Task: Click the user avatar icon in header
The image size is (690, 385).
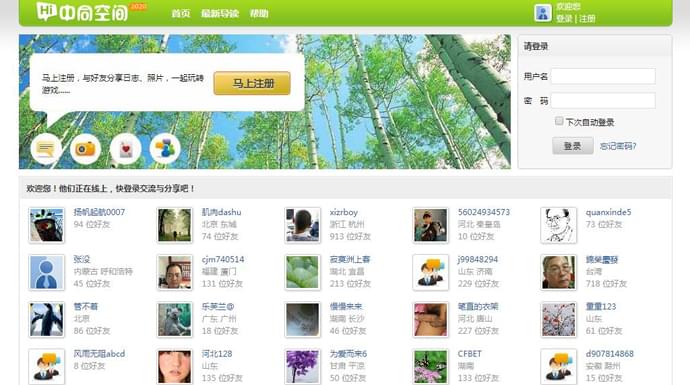Action: (x=543, y=13)
